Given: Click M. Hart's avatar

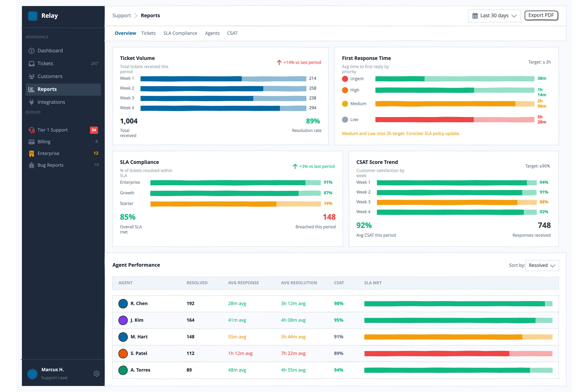Looking at the screenshot, I should point(123,337).
